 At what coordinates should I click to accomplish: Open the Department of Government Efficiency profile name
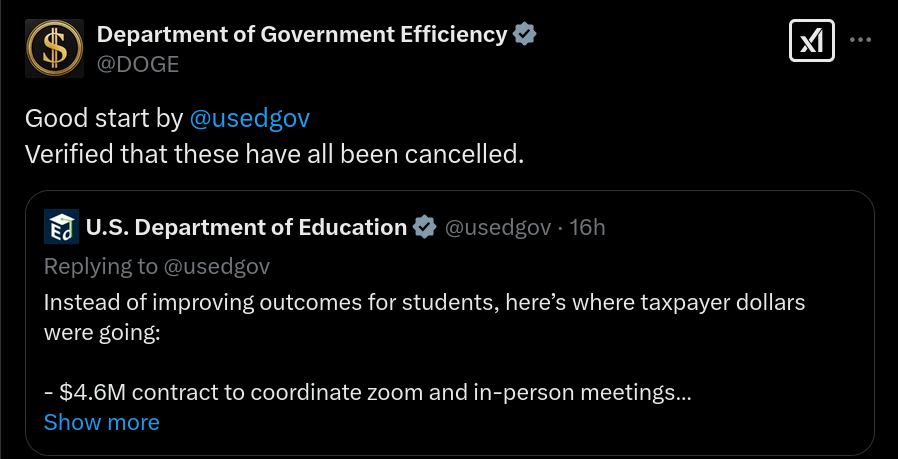tap(302, 34)
